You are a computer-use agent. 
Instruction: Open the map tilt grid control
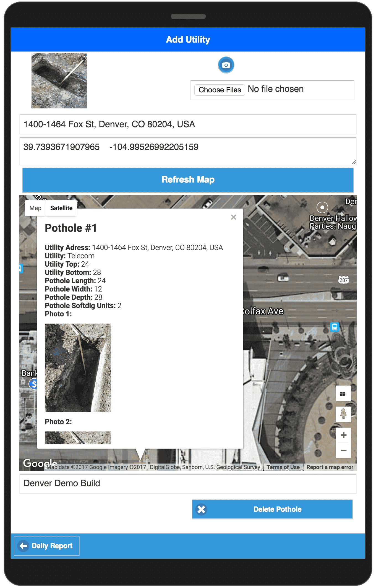343,394
